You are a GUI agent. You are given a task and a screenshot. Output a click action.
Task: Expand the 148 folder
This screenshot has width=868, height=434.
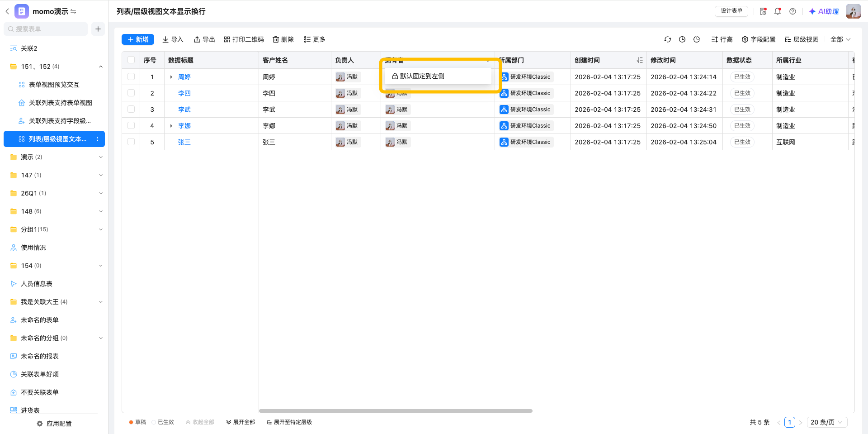pyautogui.click(x=101, y=211)
